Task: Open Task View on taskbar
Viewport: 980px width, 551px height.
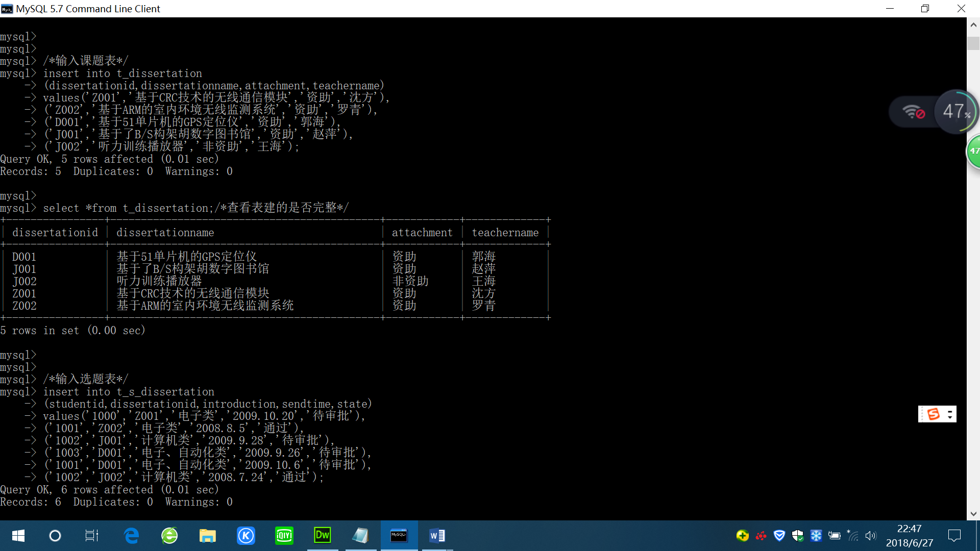Action: tap(92, 536)
